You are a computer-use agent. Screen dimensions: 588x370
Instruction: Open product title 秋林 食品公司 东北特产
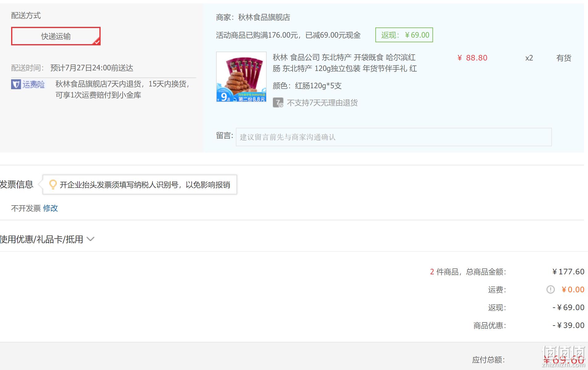click(345, 63)
